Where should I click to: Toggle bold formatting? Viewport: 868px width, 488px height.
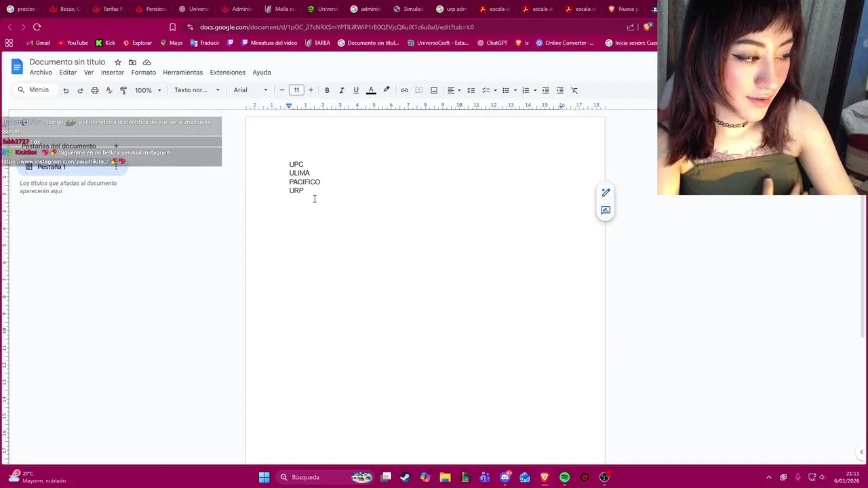pos(327,90)
